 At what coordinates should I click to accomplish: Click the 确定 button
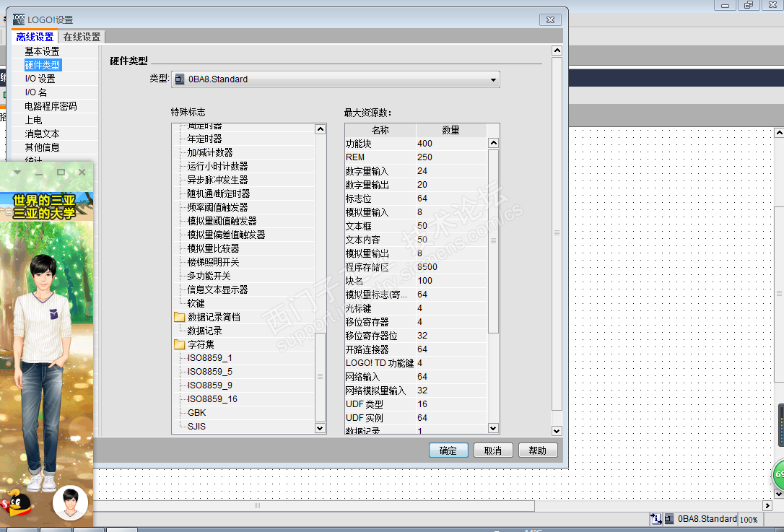(x=448, y=450)
